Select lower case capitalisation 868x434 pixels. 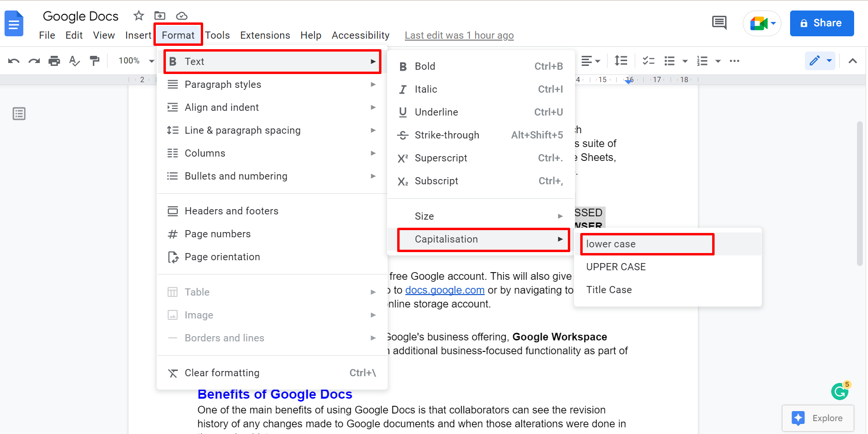tap(668, 244)
